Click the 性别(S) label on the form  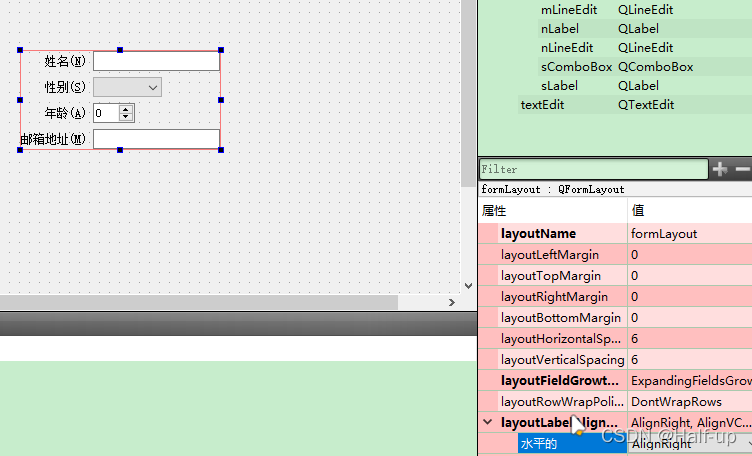65,87
